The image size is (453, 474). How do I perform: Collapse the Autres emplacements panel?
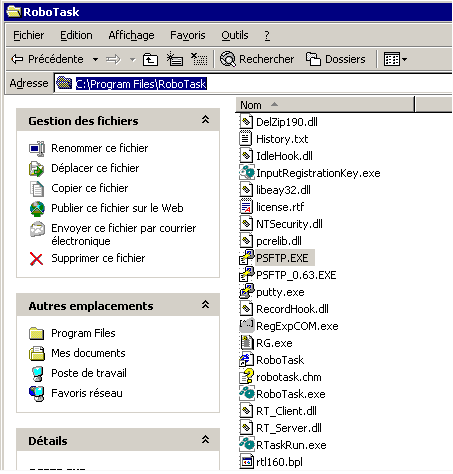coord(205,305)
